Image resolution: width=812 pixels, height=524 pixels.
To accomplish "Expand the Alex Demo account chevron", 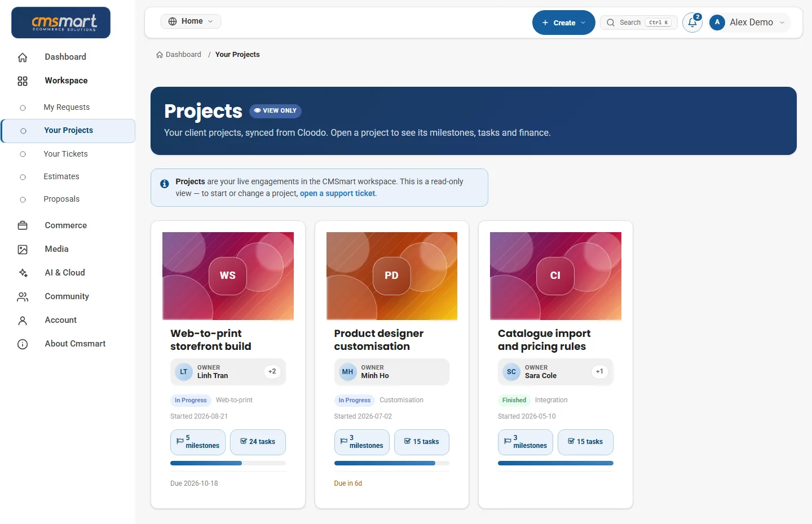I will coord(782,23).
